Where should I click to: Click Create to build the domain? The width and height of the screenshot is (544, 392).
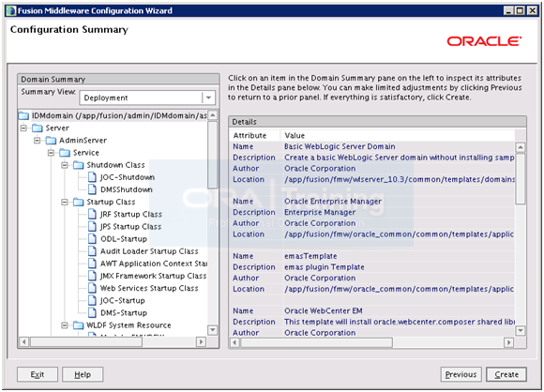point(506,374)
